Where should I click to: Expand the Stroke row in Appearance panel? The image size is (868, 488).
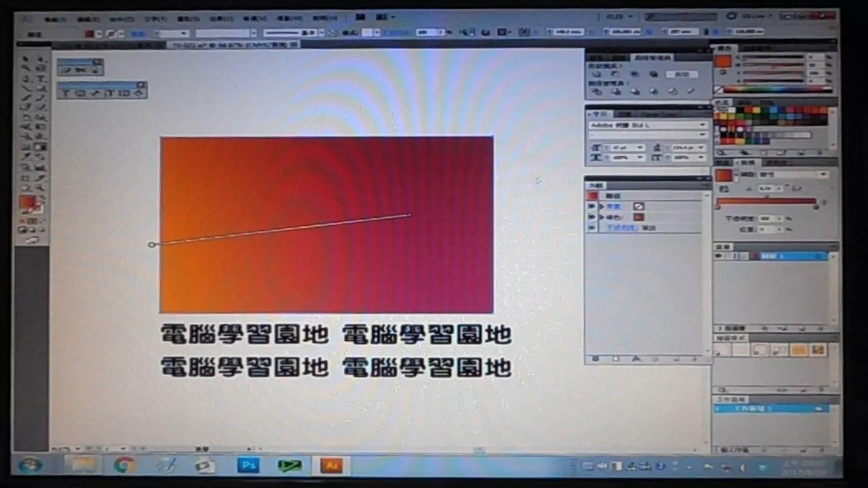(601, 206)
